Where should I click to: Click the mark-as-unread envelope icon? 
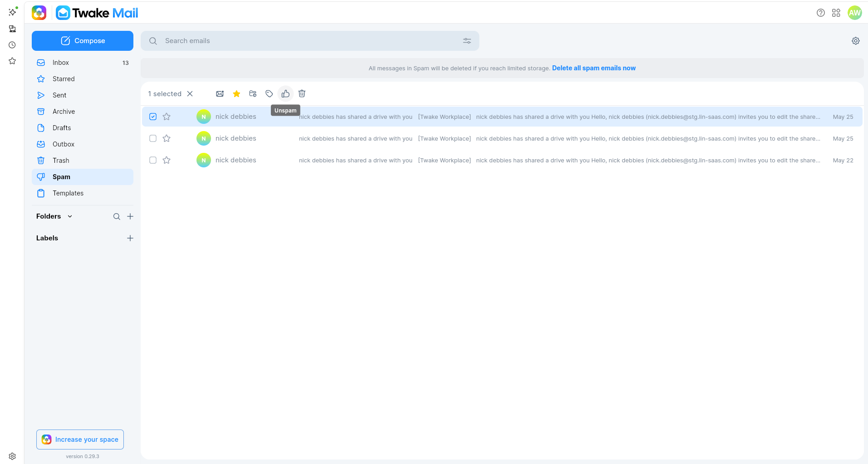pos(220,94)
